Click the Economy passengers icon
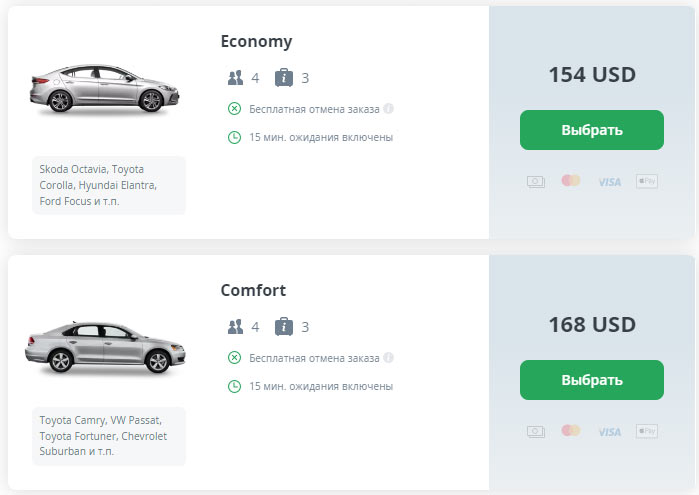Viewport: 699px width, 495px height. (236, 78)
